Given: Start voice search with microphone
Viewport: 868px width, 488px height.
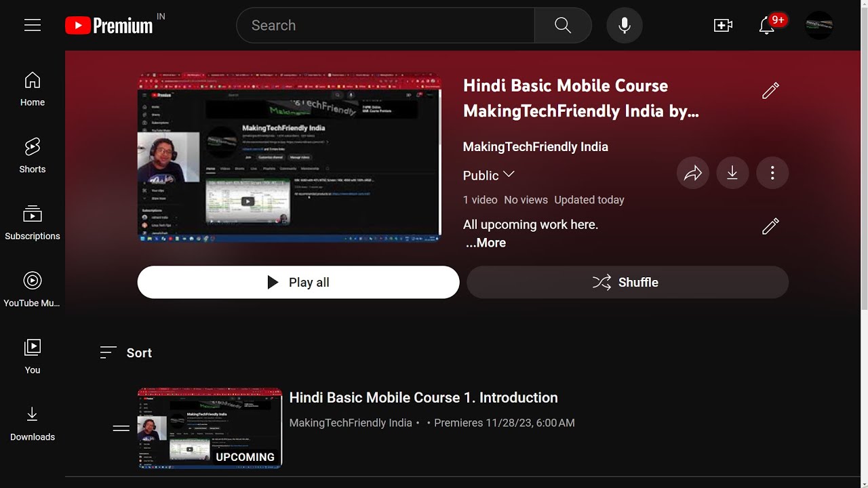Looking at the screenshot, I should click(x=625, y=25).
